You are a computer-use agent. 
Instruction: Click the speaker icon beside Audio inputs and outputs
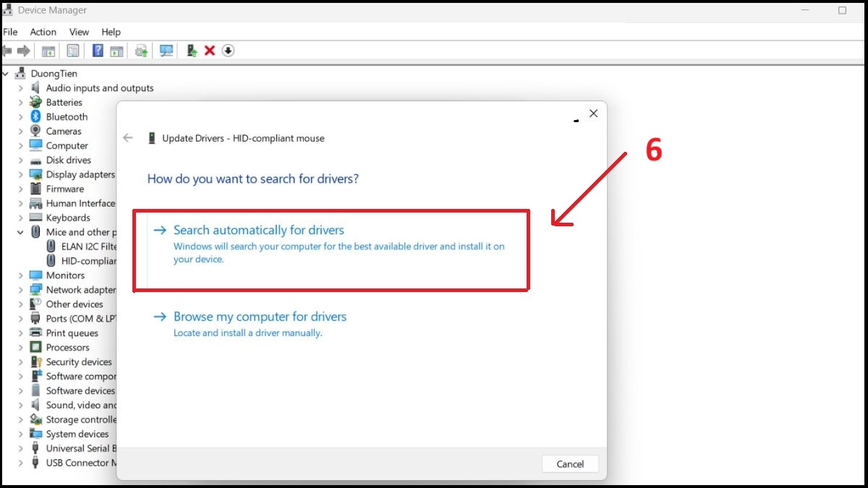(x=35, y=88)
